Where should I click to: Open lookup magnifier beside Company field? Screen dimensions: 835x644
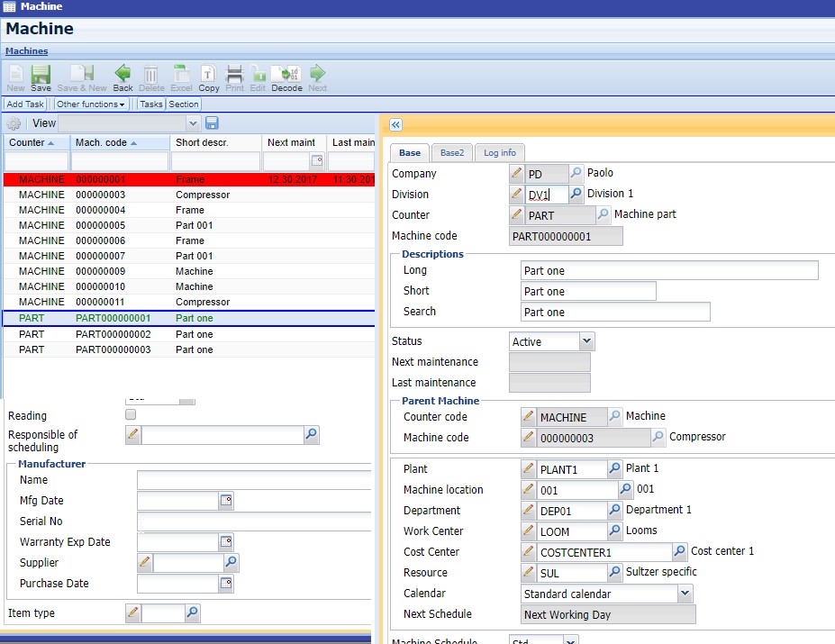[576, 173]
